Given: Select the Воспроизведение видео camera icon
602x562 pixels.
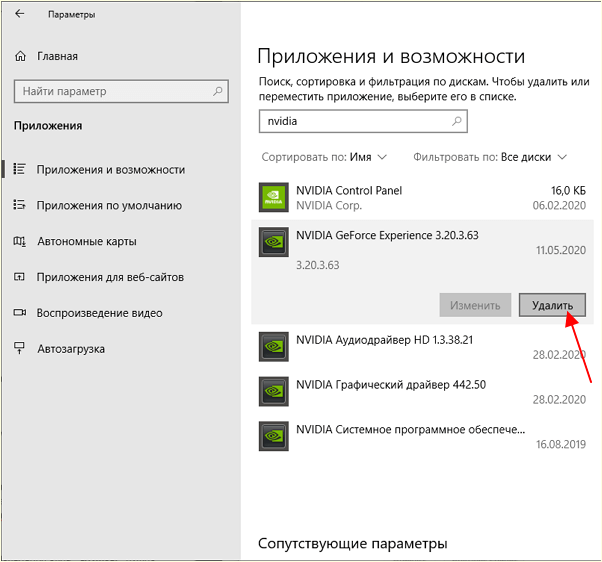Looking at the screenshot, I should 20,312.
